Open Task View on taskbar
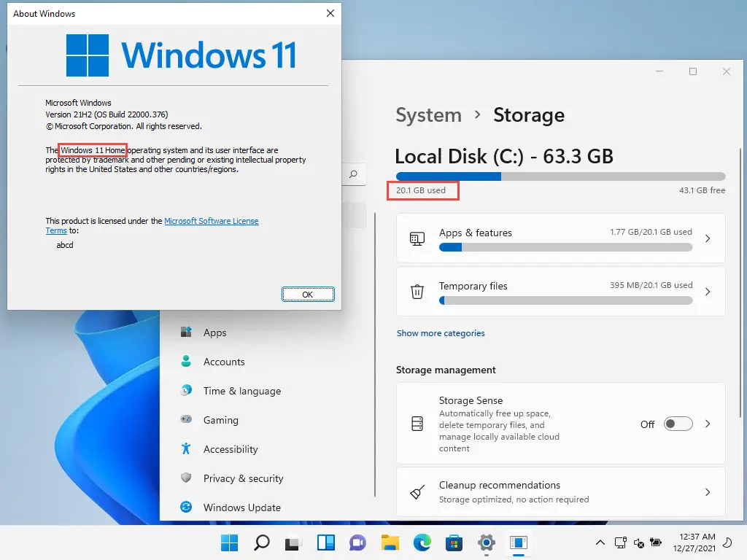The width and height of the screenshot is (747, 560). click(293, 542)
